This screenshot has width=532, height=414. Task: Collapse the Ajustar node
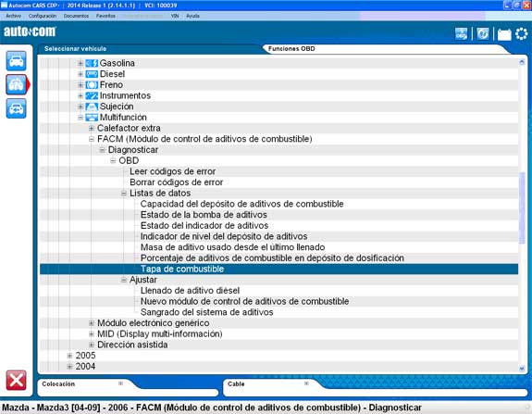pos(124,280)
